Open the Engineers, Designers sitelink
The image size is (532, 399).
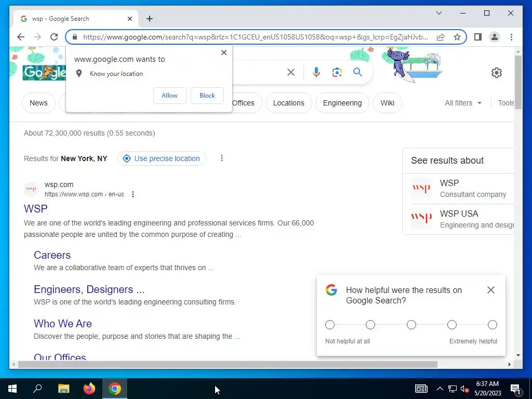pyautogui.click(x=89, y=289)
